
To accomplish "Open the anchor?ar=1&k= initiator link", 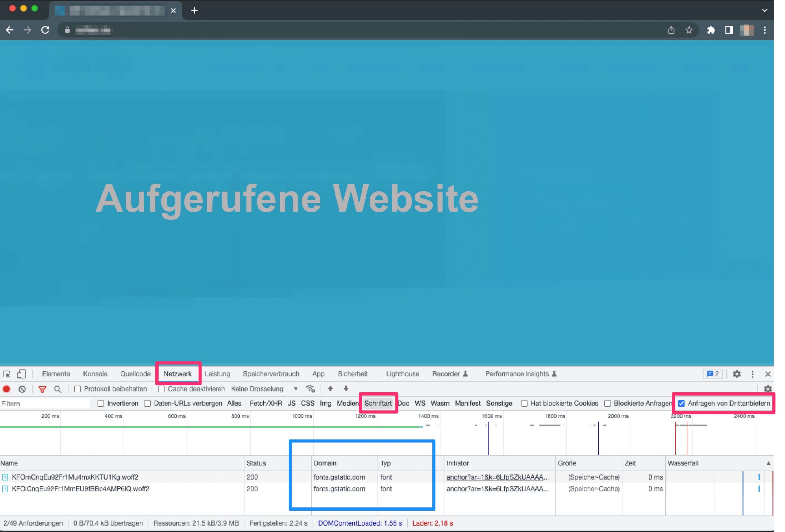I will click(x=497, y=477).
